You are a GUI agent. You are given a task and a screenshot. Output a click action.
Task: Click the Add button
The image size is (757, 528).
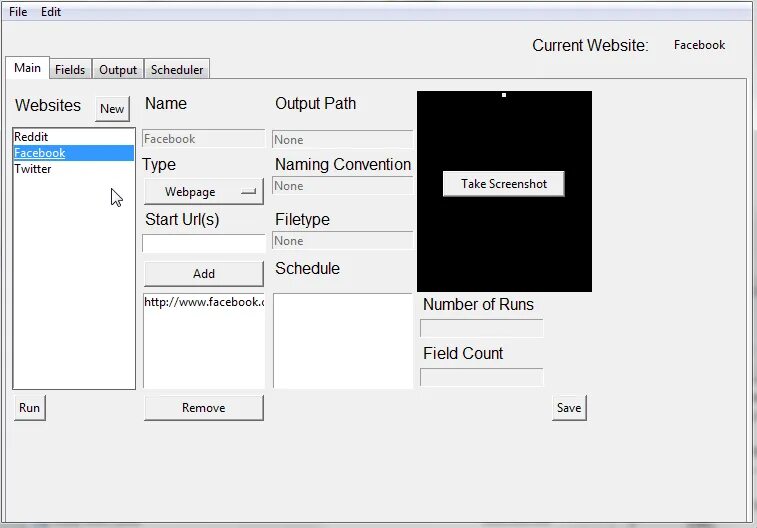click(204, 274)
